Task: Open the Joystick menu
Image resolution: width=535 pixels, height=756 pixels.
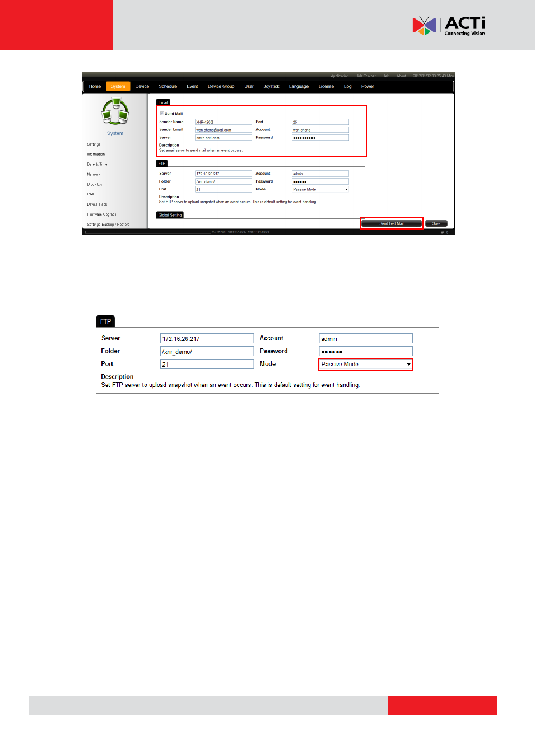Action: pos(271,86)
